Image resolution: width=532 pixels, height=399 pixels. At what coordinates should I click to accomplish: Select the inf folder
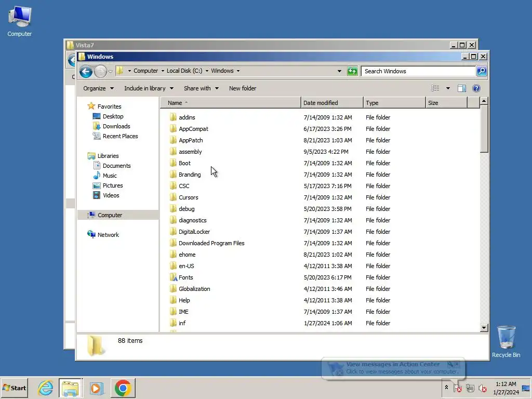[x=182, y=323]
